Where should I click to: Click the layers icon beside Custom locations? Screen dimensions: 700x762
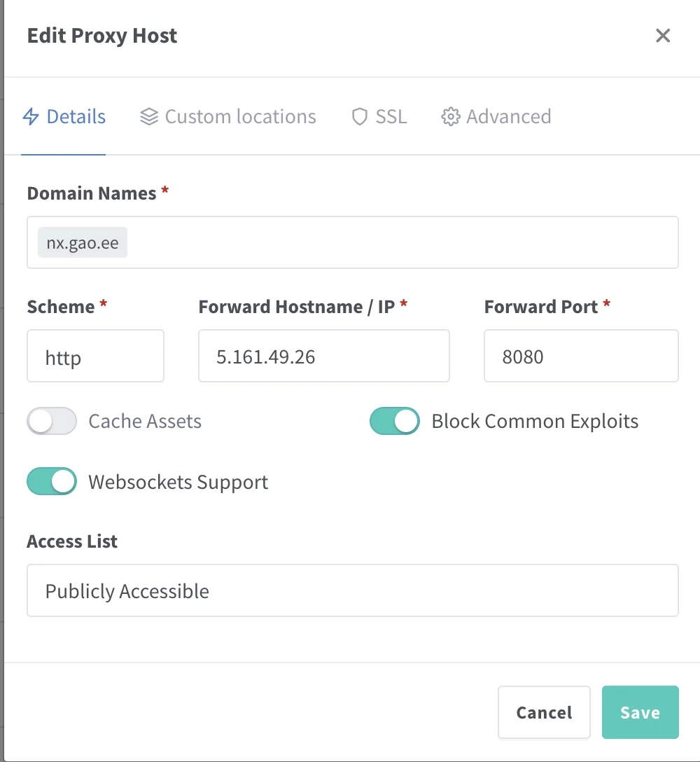pyautogui.click(x=148, y=116)
